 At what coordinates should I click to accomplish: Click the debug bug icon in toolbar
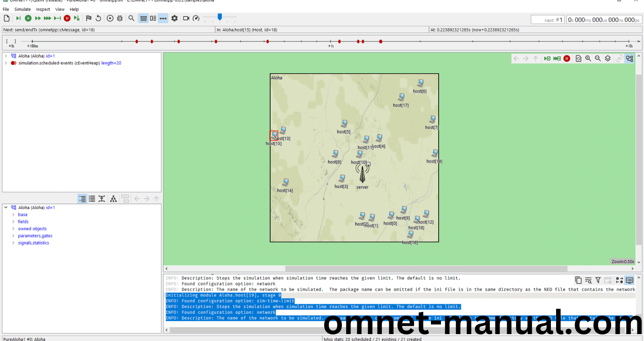[x=120, y=18]
